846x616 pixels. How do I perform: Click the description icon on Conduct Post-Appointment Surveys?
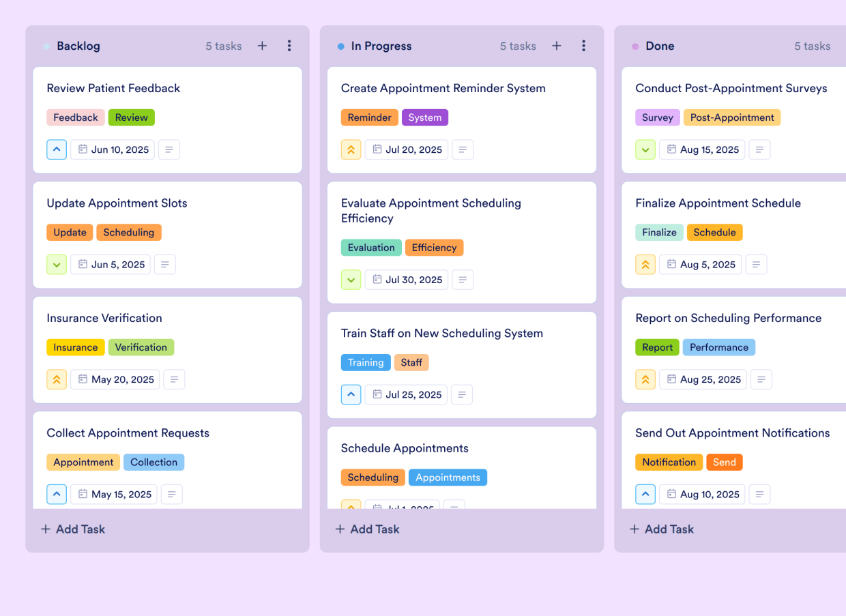click(759, 149)
